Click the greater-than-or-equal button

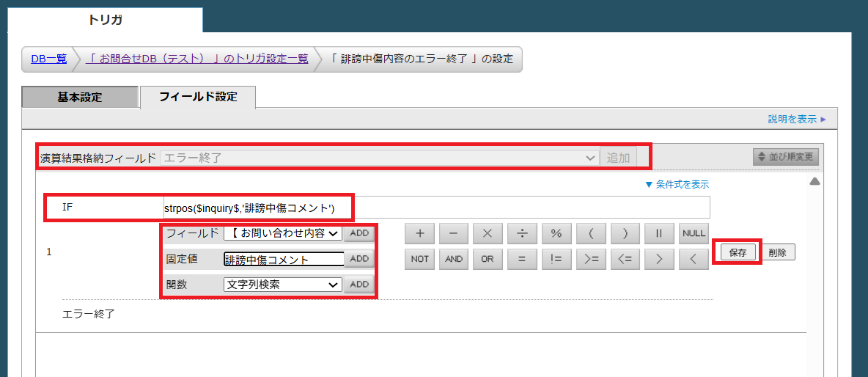coord(591,259)
